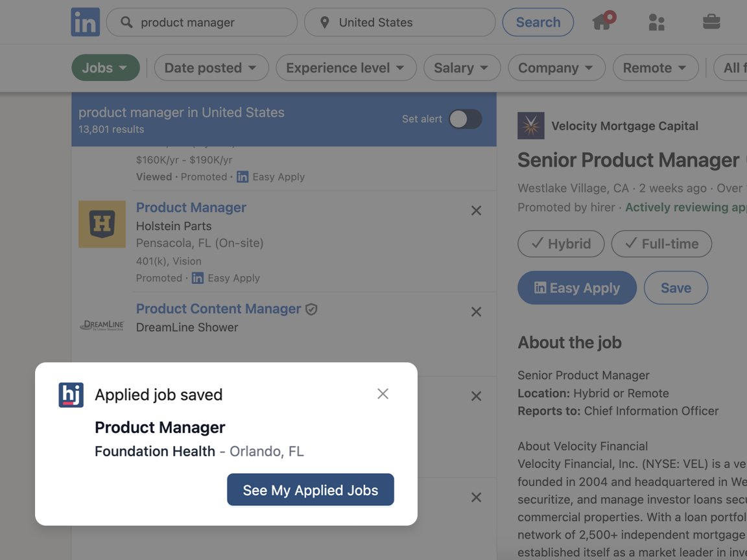Screen dimensions: 747x560
Task: Dismiss the Holstein Parts job listing
Action: (476, 210)
